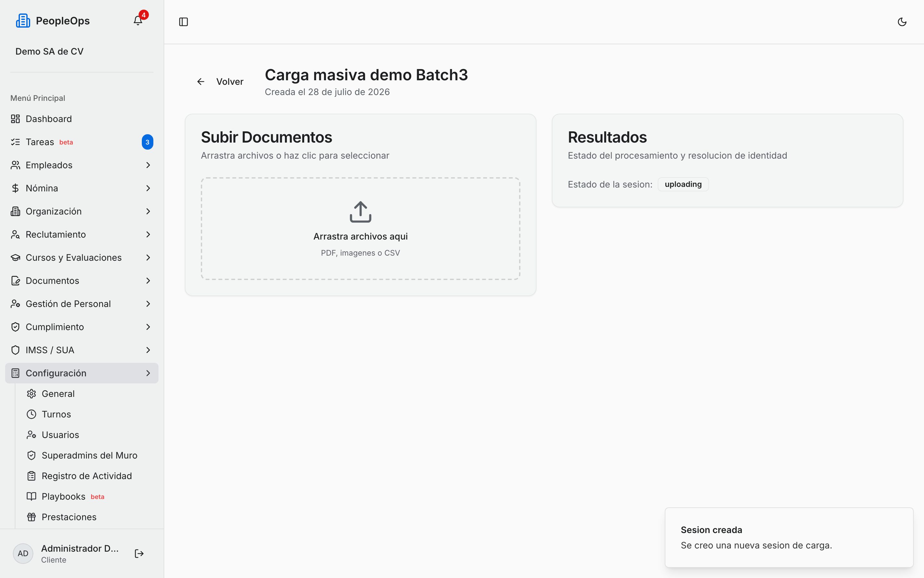Open Tareas beta menu item
The width and height of the screenshot is (924, 578).
(x=82, y=142)
